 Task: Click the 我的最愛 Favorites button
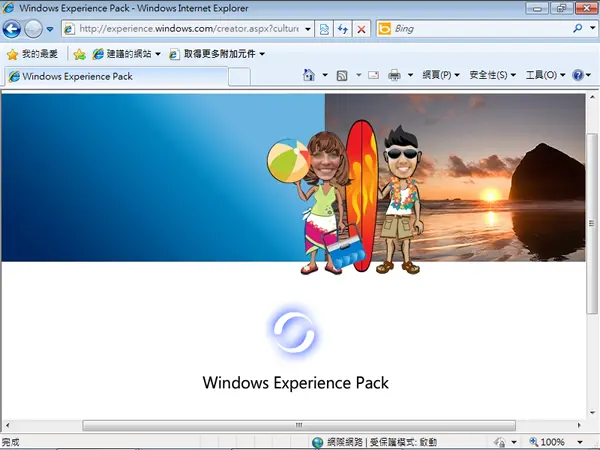coord(33,54)
